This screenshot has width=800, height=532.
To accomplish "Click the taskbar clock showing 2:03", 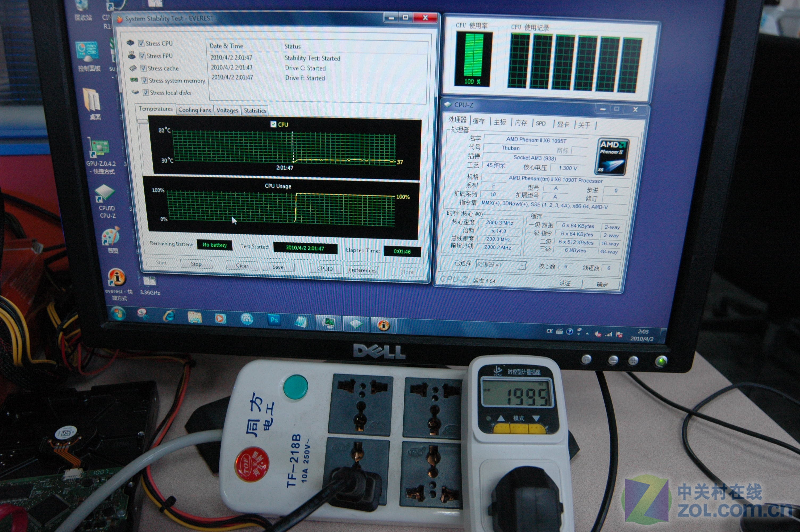I will coord(642,335).
